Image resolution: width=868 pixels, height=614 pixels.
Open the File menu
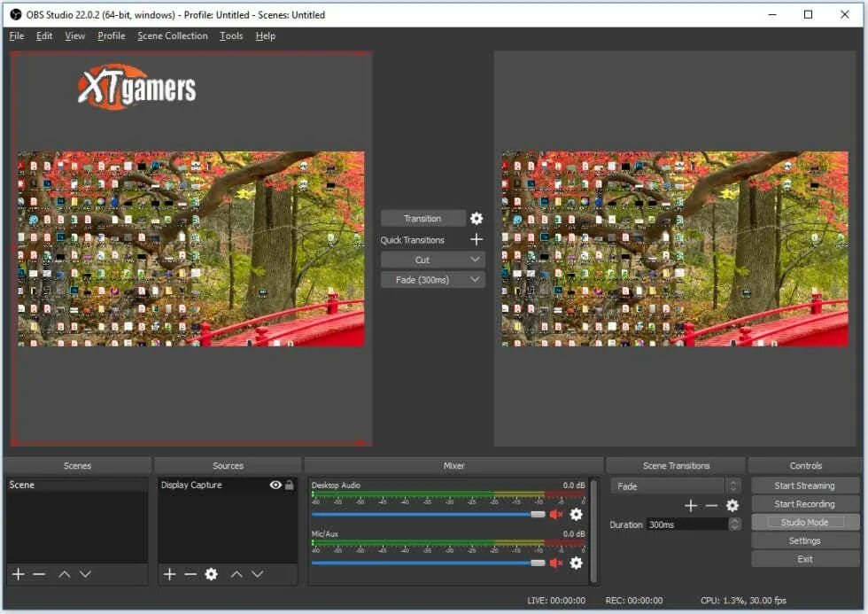click(17, 36)
